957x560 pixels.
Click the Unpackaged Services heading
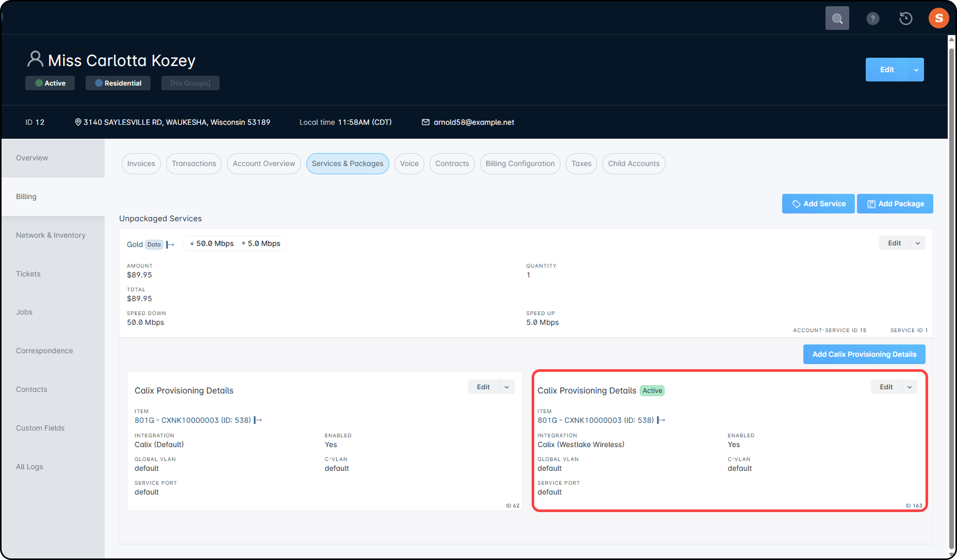tap(160, 219)
